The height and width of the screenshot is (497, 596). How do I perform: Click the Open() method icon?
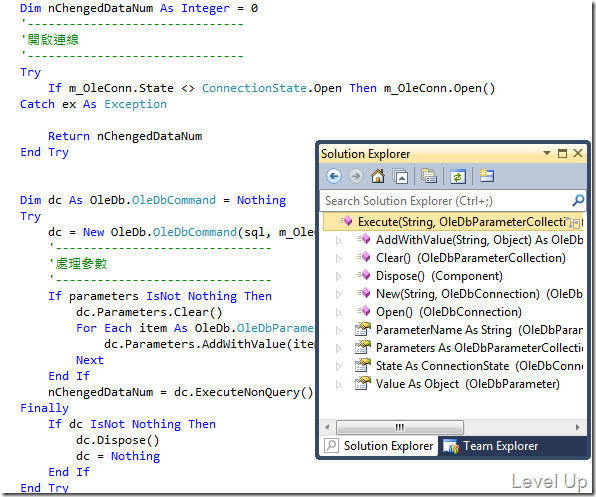[x=363, y=311]
